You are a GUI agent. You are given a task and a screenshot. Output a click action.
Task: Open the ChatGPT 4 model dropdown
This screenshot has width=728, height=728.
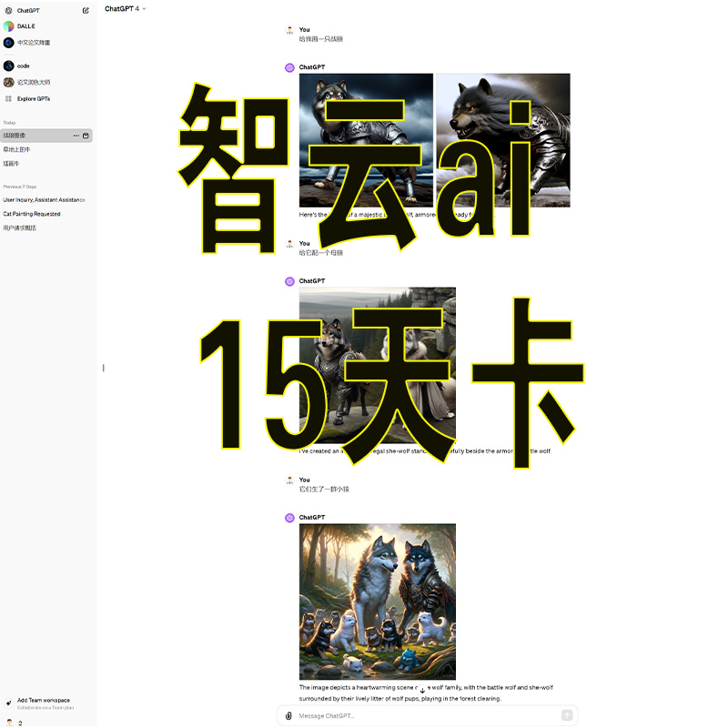125,9
